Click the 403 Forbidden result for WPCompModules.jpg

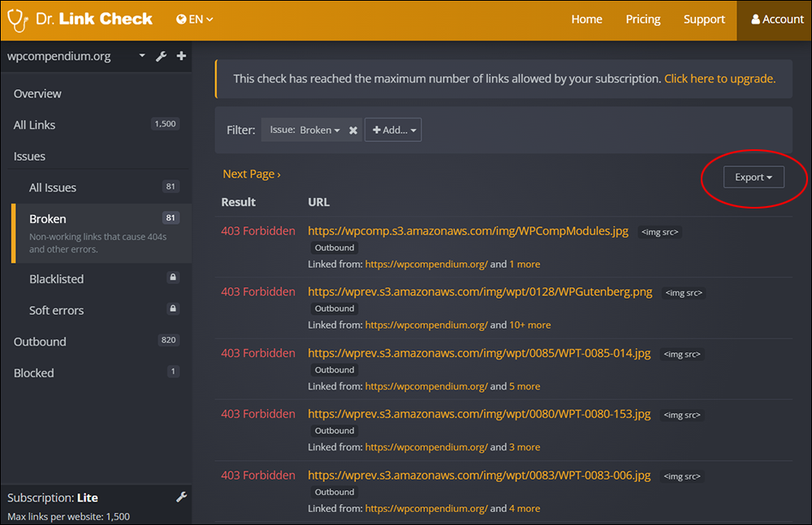tap(258, 231)
